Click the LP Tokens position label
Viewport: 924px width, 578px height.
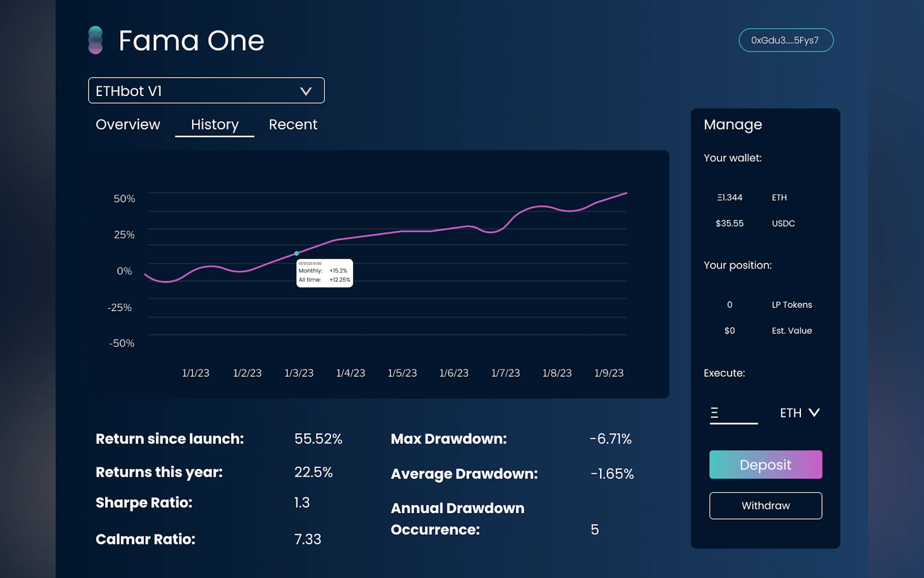792,305
